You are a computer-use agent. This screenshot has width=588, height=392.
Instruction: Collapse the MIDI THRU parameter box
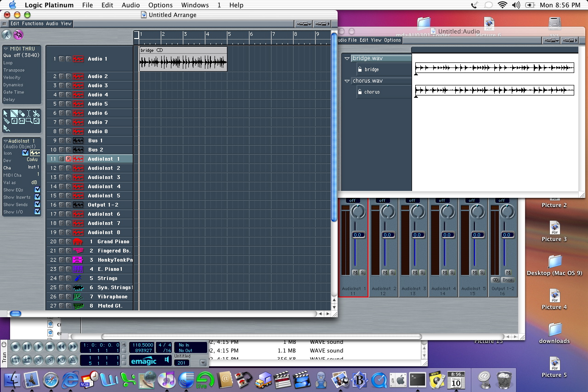point(6,49)
